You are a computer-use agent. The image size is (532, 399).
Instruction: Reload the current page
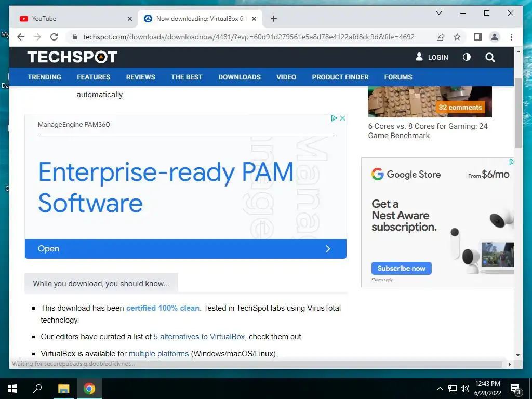coord(54,37)
